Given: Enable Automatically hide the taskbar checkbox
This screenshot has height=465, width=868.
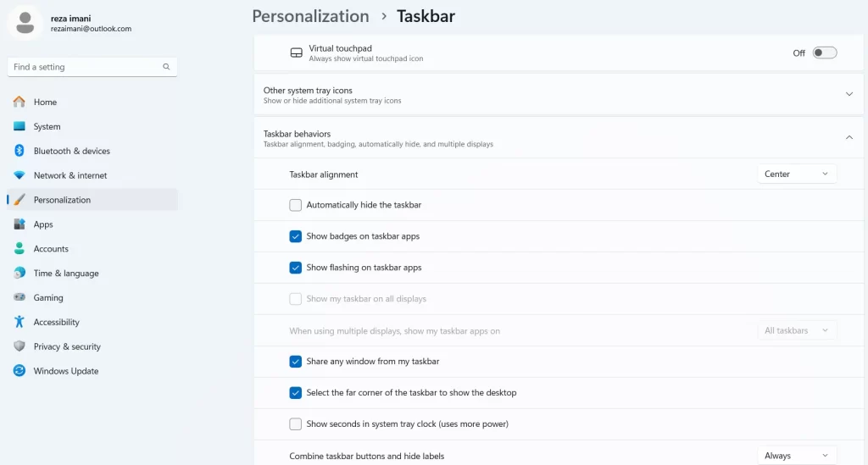Looking at the screenshot, I should 296,205.
